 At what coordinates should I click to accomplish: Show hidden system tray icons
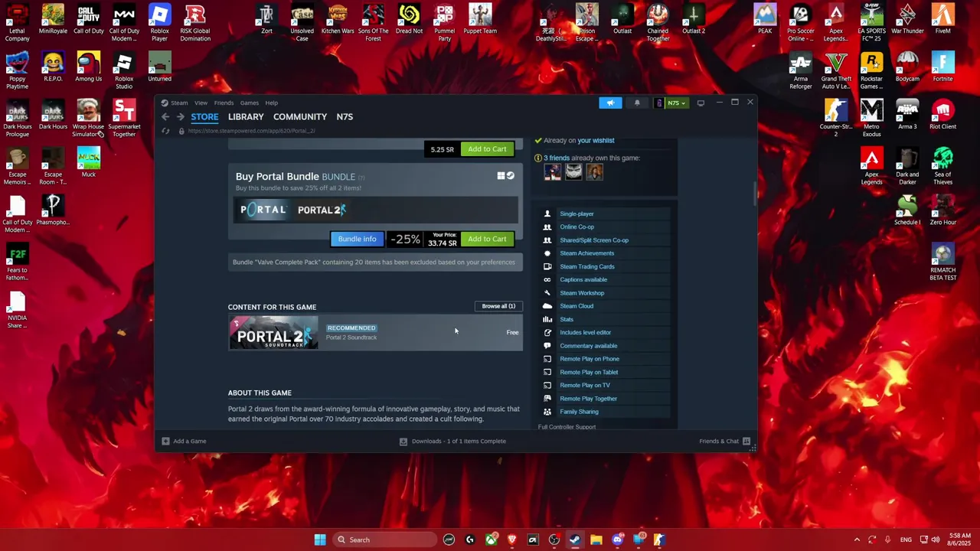click(857, 540)
